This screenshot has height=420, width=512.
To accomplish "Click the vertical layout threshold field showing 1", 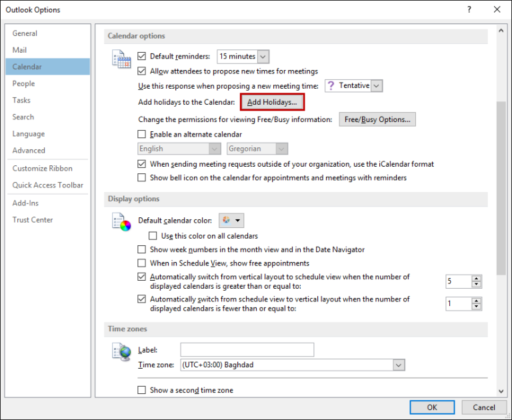I will [459, 304].
